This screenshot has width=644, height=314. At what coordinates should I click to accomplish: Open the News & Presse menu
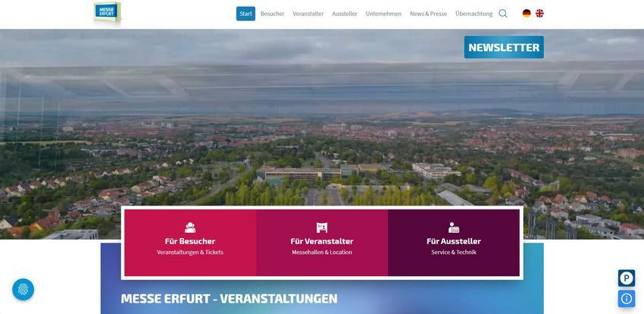[x=428, y=14]
